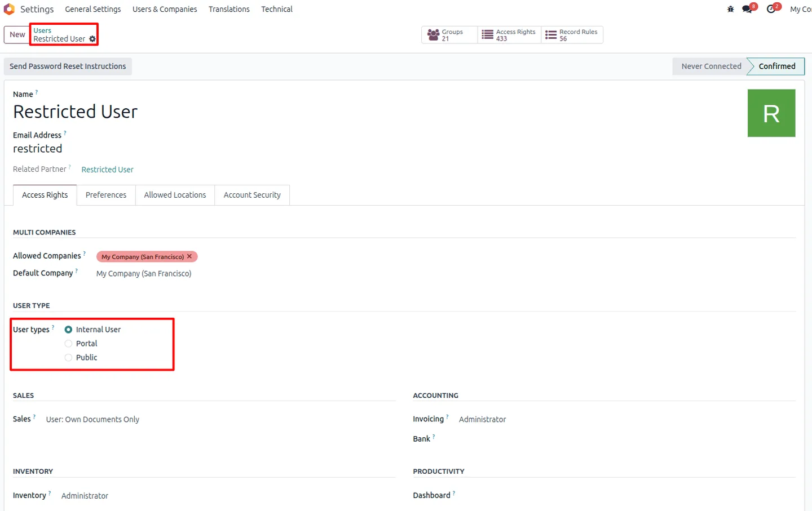
Task: Show tooltip question mark next to Name
Action: (37, 92)
